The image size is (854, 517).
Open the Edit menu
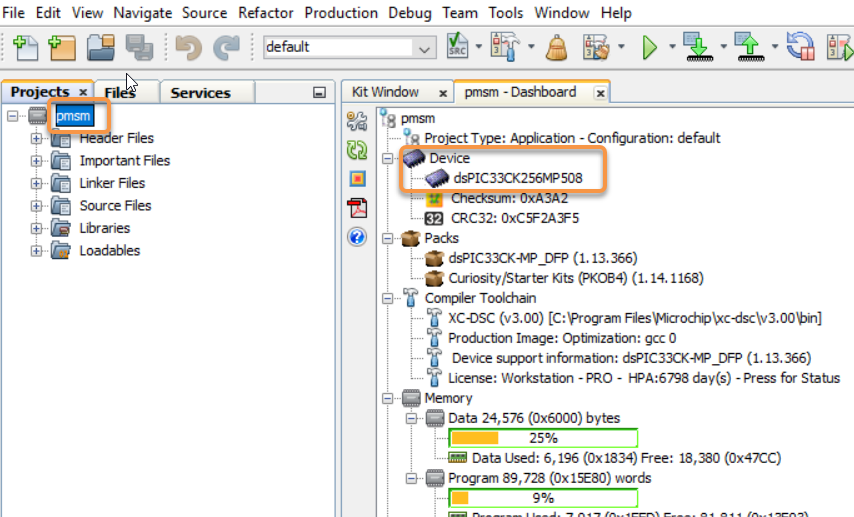pyautogui.click(x=48, y=13)
